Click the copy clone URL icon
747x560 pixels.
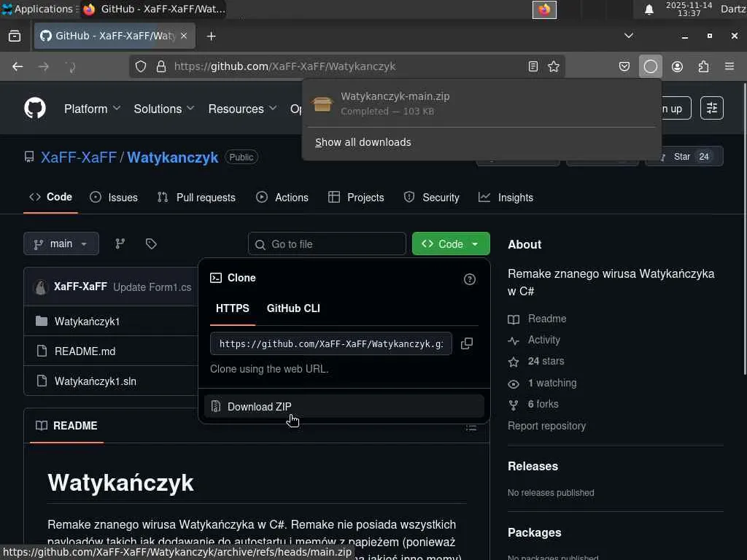[467, 343]
